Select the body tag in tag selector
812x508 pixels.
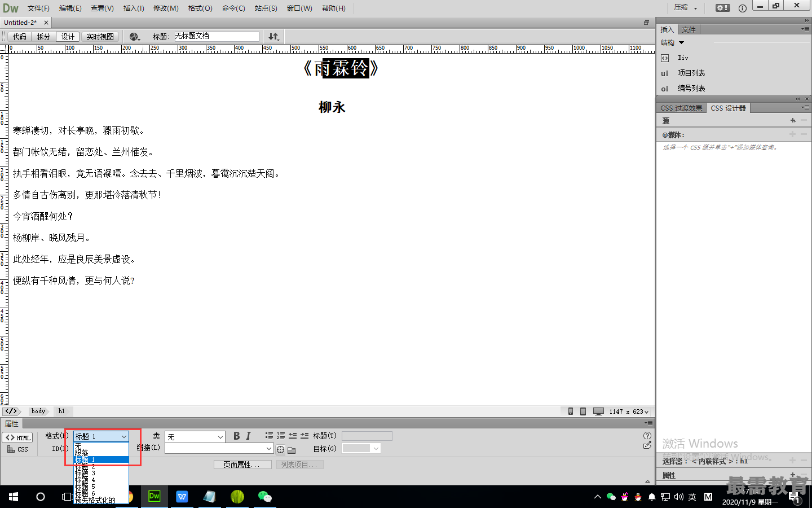38,411
